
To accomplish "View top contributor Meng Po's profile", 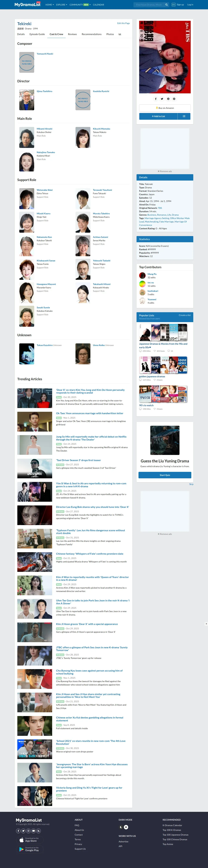I will click(152, 274).
